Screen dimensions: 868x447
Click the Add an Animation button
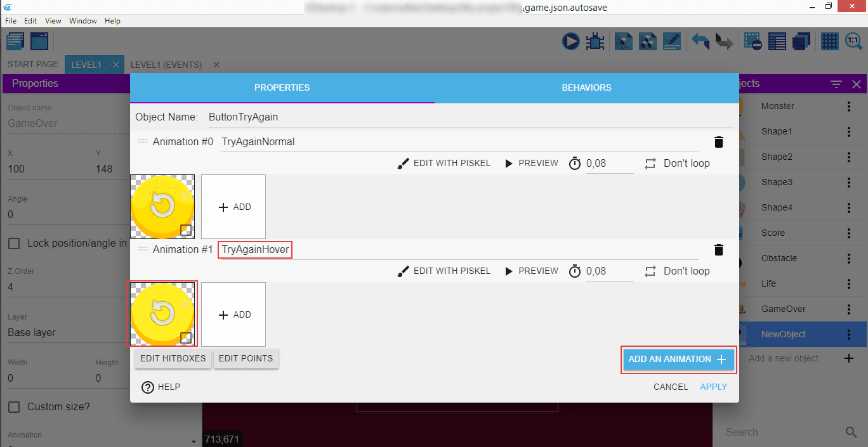(x=678, y=360)
